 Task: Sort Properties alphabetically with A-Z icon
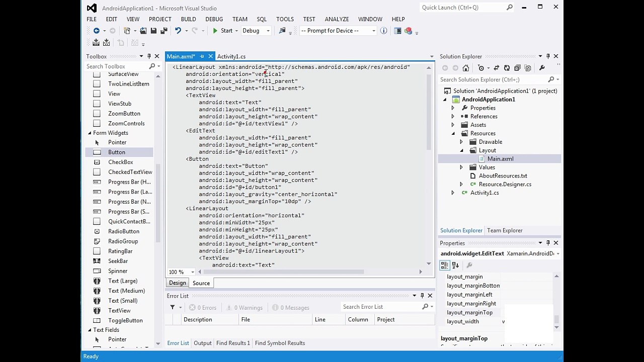pyautogui.click(x=455, y=265)
